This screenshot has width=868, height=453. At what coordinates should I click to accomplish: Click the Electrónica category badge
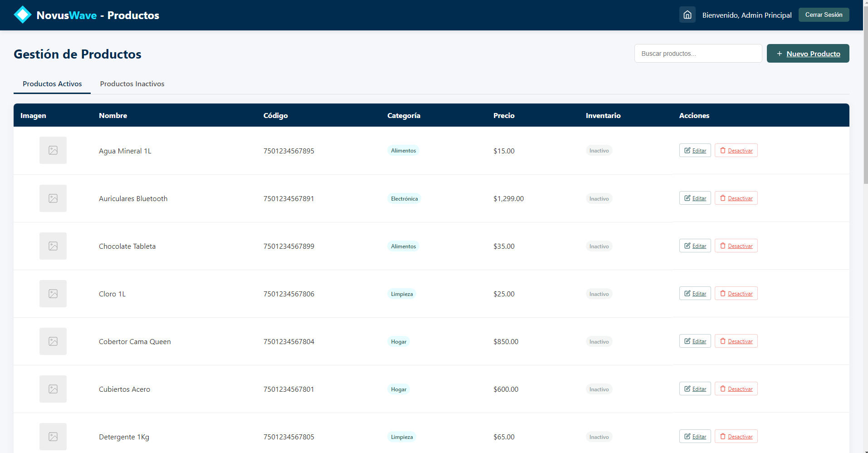click(404, 199)
